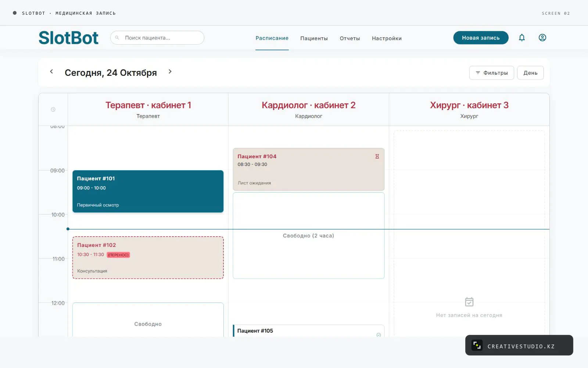Click the 11:00 time label
This screenshot has height=368, width=588.
pyautogui.click(x=58, y=259)
